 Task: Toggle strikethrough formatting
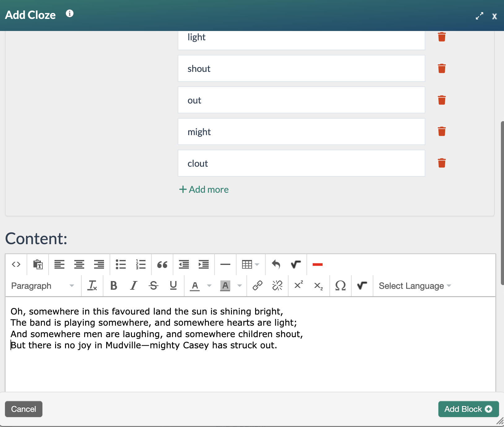tap(154, 285)
